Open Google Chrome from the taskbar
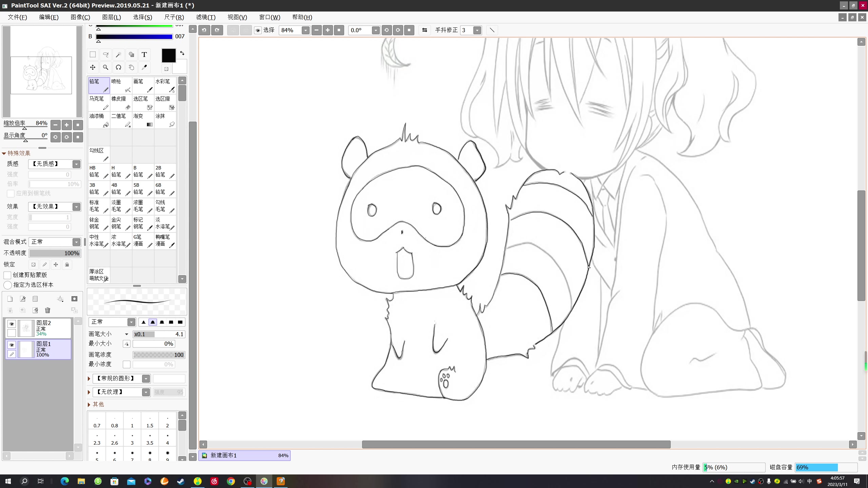 pyautogui.click(x=231, y=481)
